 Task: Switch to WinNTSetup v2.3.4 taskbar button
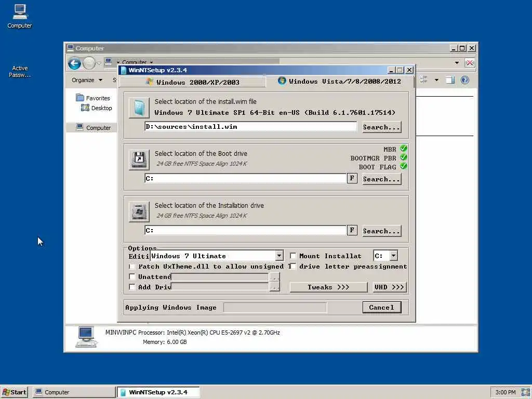coord(158,392)
